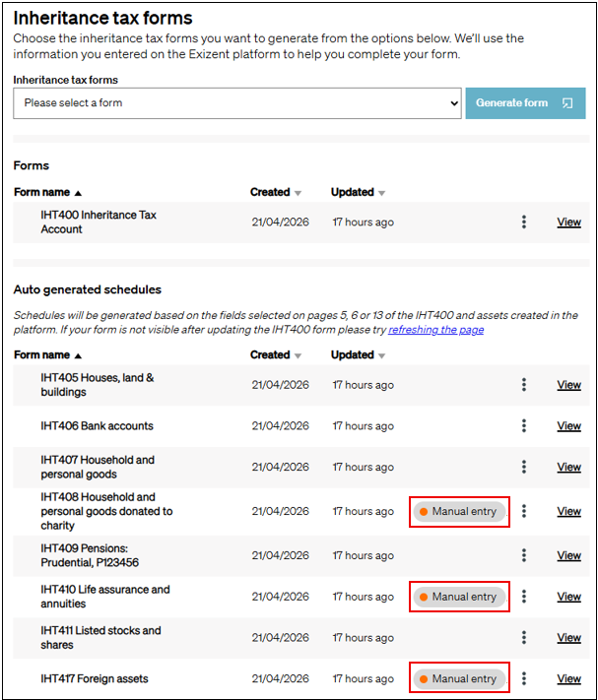Sort Forms table by Updated column
598x700 pixels.
point(358,193)
